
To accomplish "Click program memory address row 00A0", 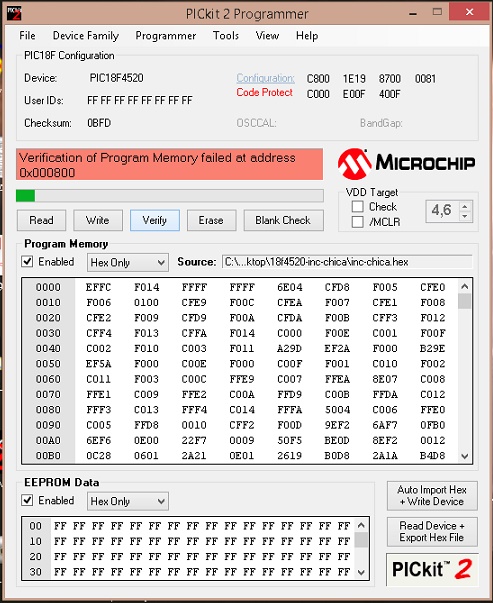I will [48, 441].
